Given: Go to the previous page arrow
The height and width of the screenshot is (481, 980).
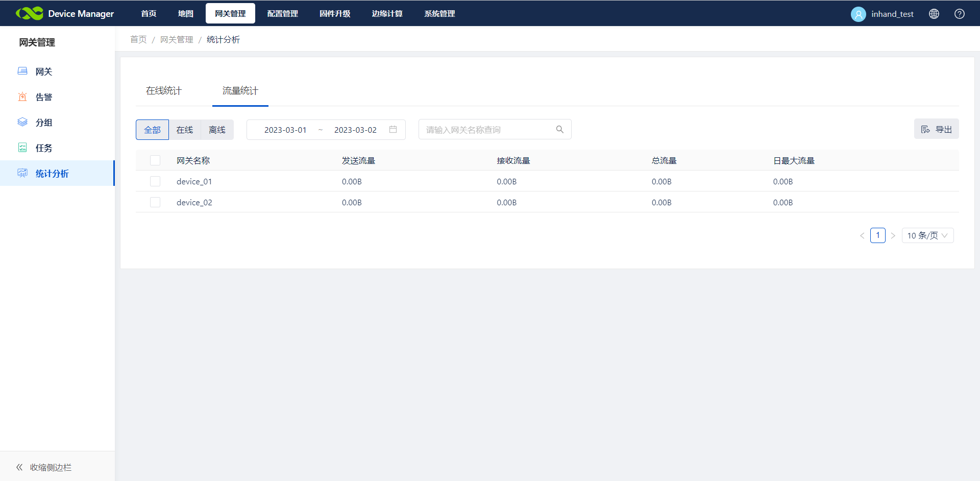Looking at the screenshot, I should (x=862, y=235).
